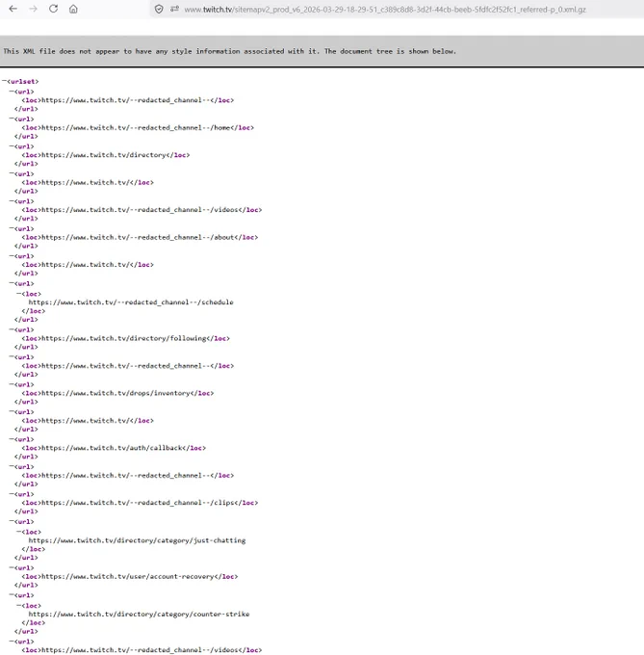The image size is (644, 655).
Task: Collapse the loc node for just-chatting URL
Action: tap(19, 532)
